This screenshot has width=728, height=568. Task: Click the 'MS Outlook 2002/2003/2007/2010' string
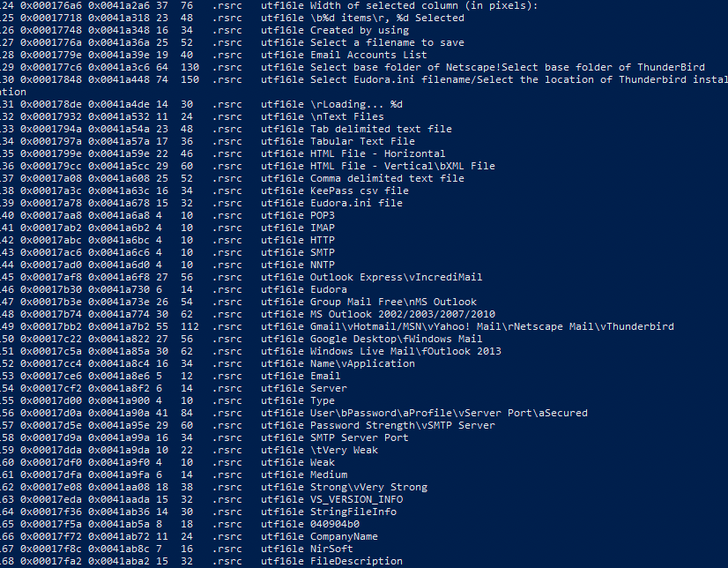403,314
